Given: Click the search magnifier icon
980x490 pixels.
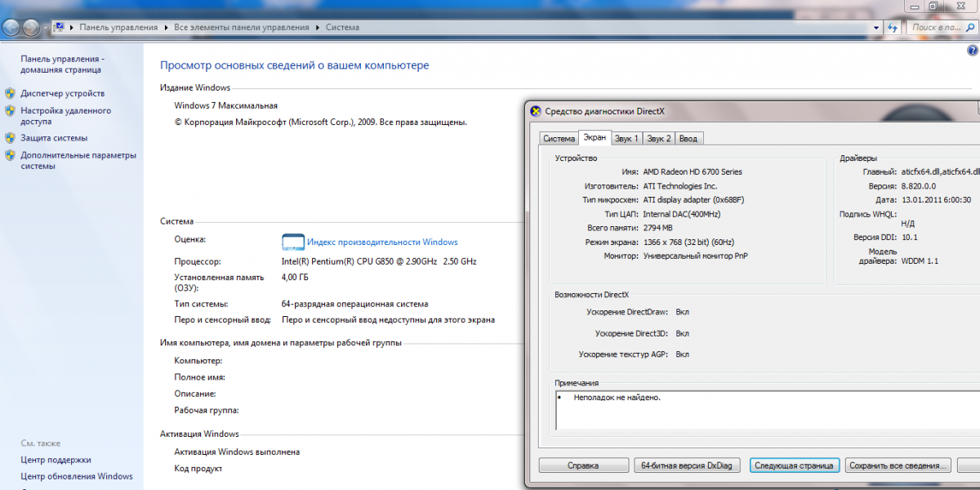Looking at the screenshot, I should (971, 28).
